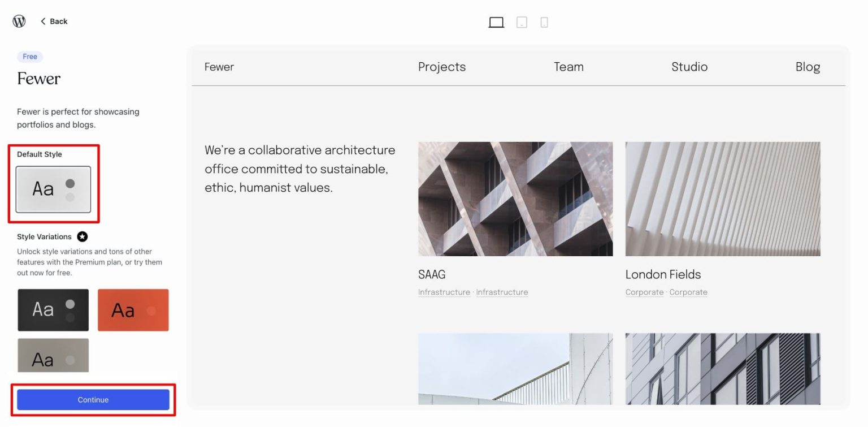Switch to mobile phone preview icon
868x427 pixels.
(544, 21)
